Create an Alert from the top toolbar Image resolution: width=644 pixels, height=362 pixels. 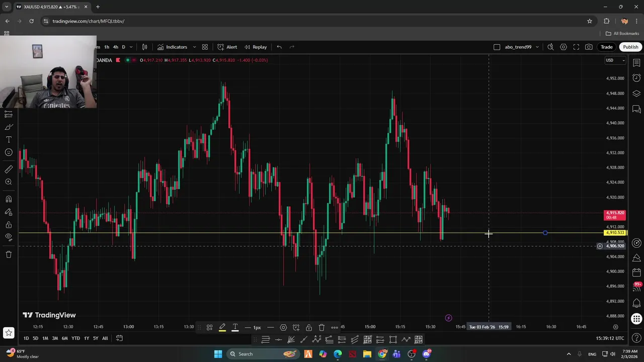pyautogui.click(x=227, y=47)
